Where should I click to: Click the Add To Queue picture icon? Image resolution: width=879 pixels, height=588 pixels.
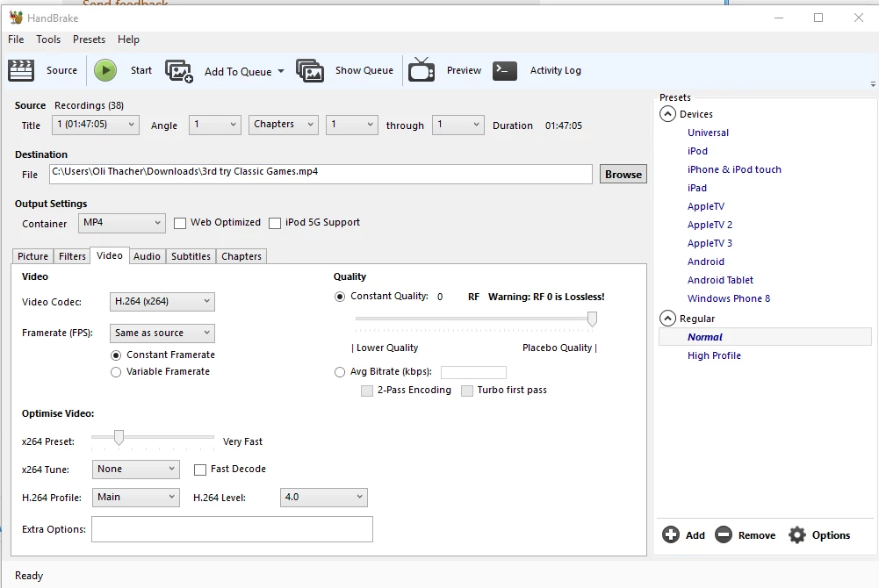(x=179, y=71)
